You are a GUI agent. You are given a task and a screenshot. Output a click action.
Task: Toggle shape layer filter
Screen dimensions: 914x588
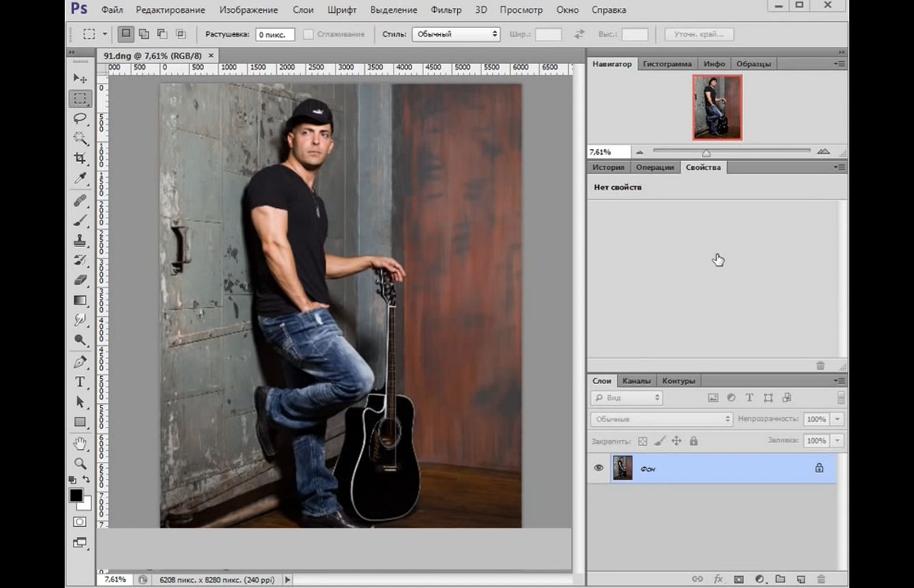tap(768, 397)
